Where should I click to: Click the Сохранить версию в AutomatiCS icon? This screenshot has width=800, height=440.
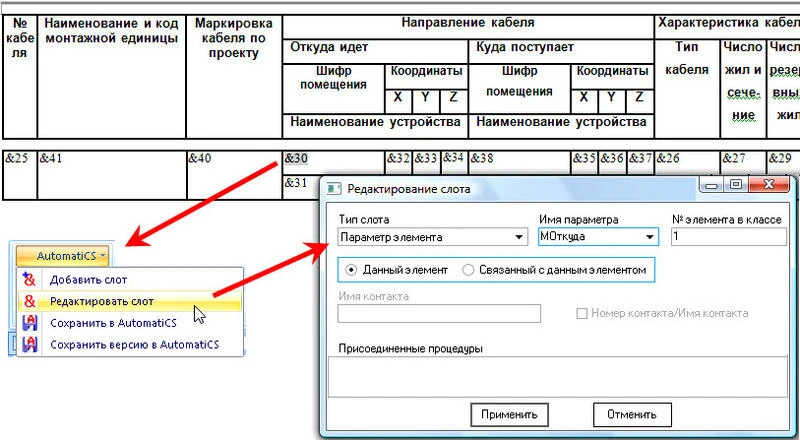pos(30,344)
